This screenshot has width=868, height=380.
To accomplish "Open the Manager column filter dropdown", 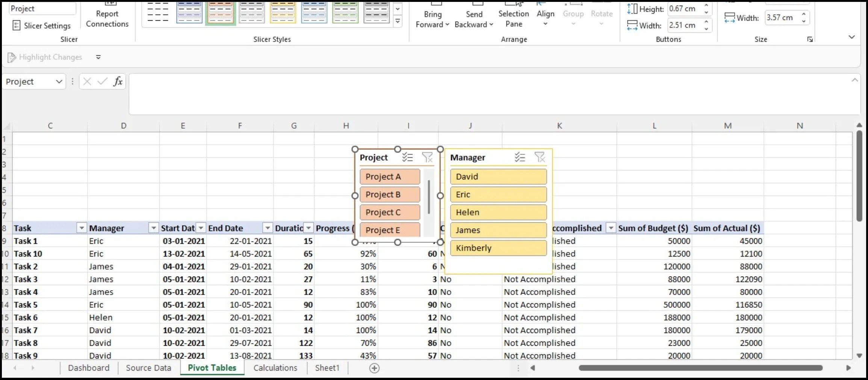I will pos(153,228).
